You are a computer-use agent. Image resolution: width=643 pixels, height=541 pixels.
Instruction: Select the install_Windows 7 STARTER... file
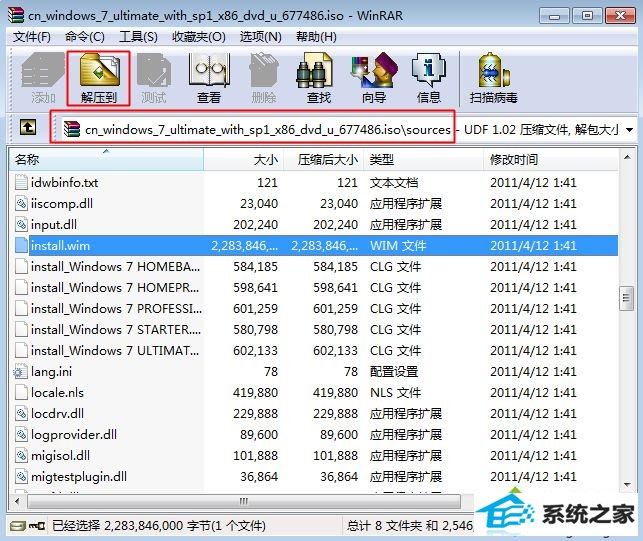[116, 329]
